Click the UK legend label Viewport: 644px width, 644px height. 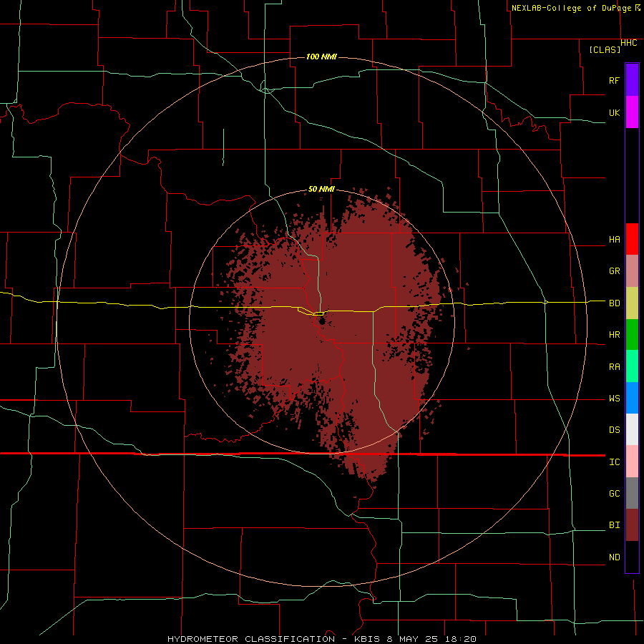[x=614, y=112]
